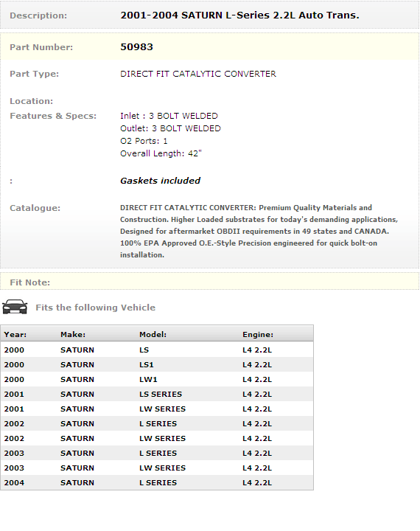Image resolution: width=420 pixels, height=531 pixels.
Task: Select the 2000 SATURN LS1 row
Action: [157, 365]
